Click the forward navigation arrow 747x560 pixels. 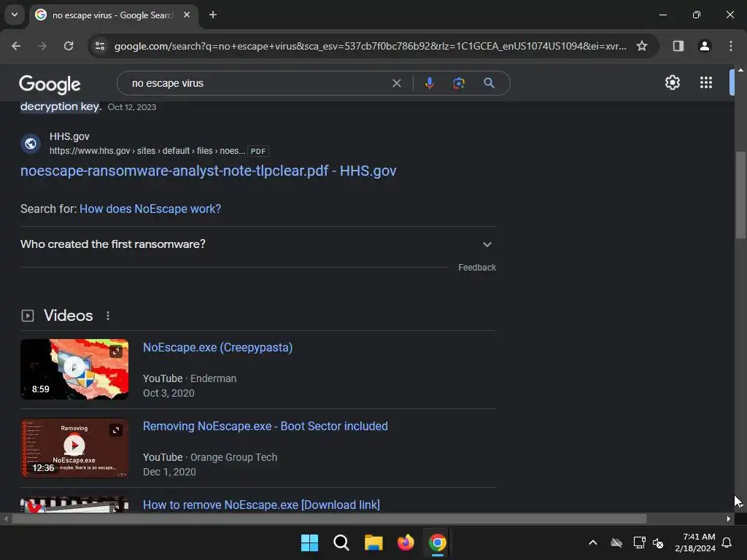pos(42,46)
